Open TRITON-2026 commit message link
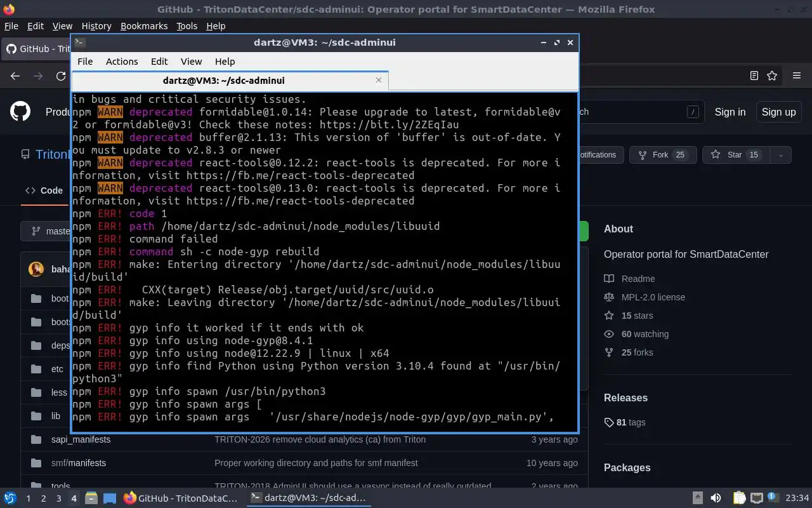Screen dimensions: 812x508 (320, 439)
